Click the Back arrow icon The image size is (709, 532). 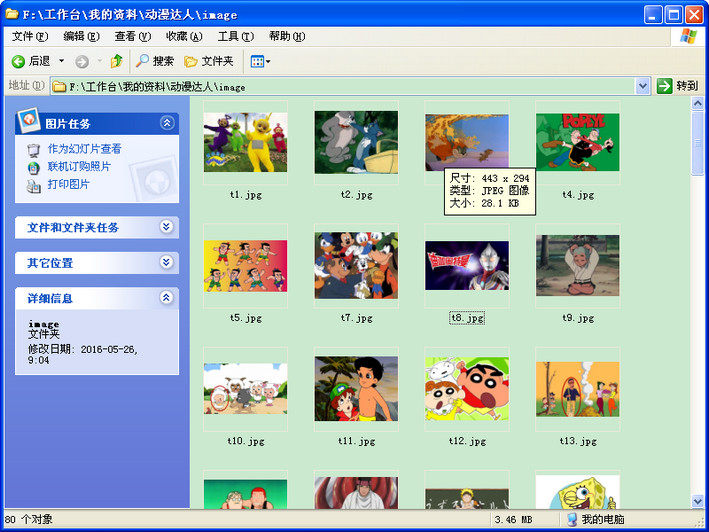click(x=18, y=61)
